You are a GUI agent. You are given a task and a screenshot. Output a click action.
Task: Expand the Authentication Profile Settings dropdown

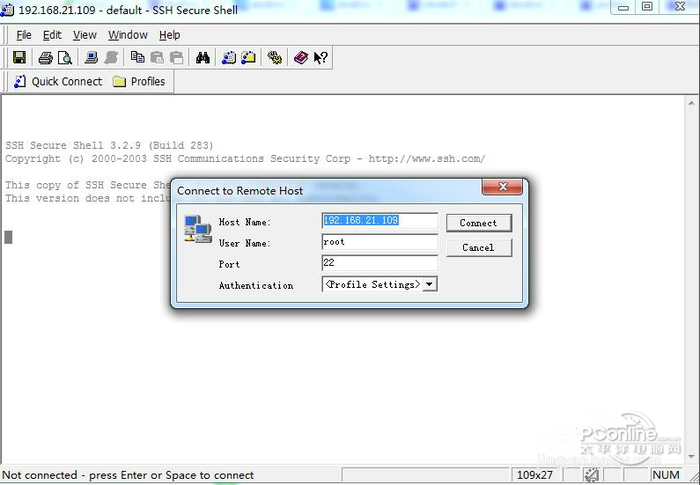[429, 284]
